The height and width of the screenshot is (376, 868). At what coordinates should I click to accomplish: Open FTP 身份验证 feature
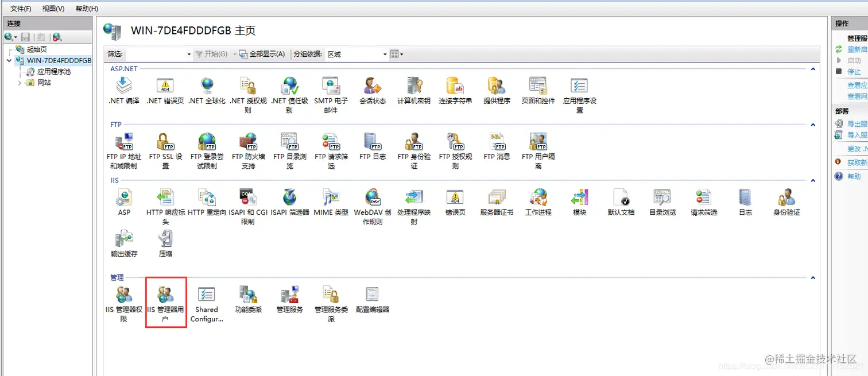click(414, 151)
